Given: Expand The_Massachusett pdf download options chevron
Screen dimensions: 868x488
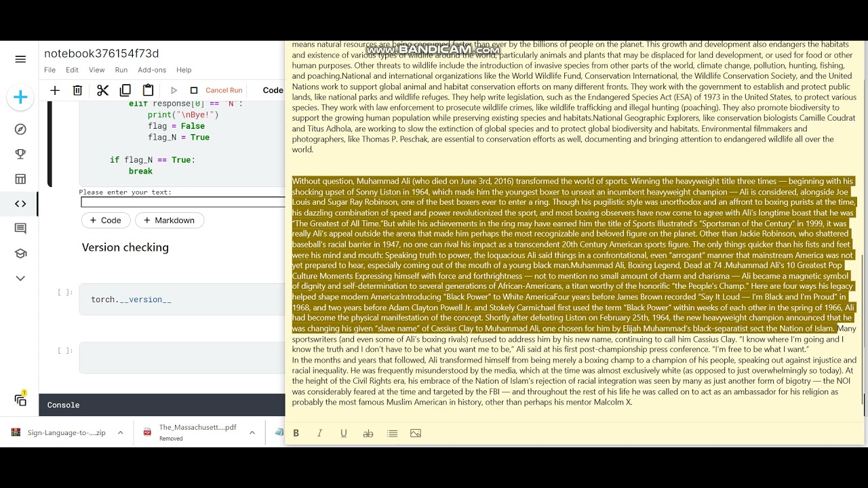Looking at the screenshot, I should coord(252,432).
